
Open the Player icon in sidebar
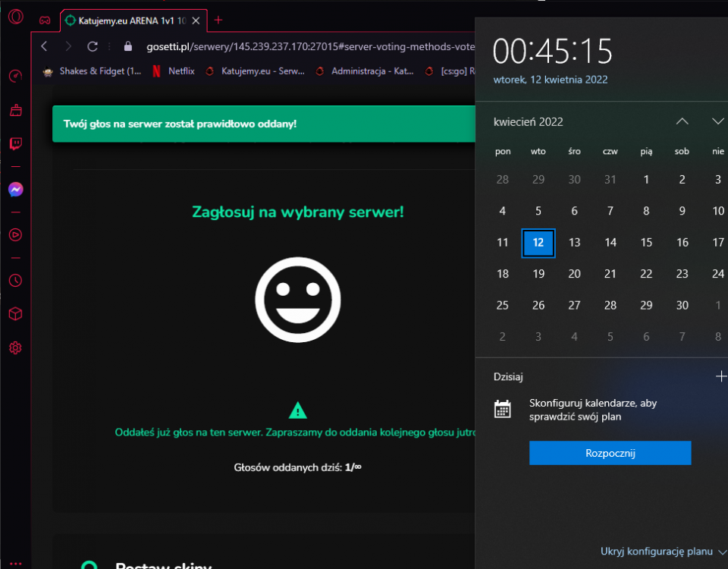(15, 235)
